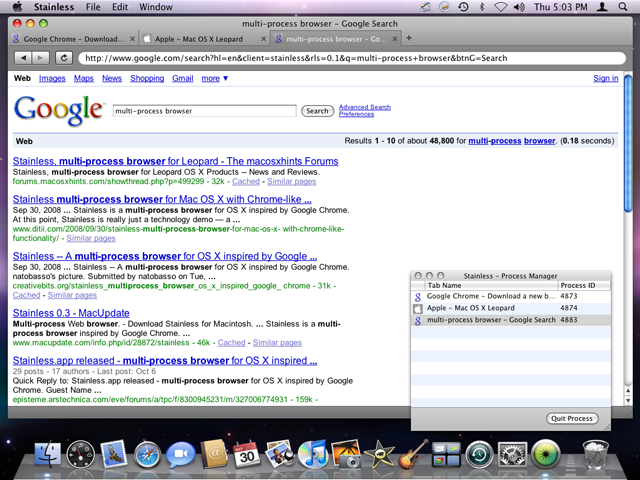
Task: Click the scroll down arrow of page
Action: click(628, 400)
